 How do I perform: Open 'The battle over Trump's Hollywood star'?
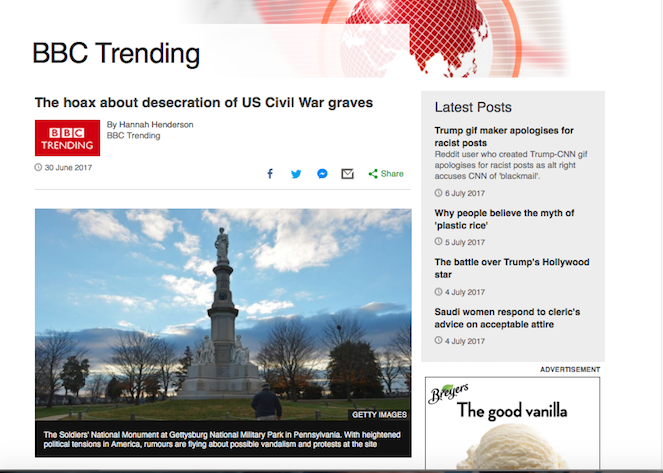512,268
